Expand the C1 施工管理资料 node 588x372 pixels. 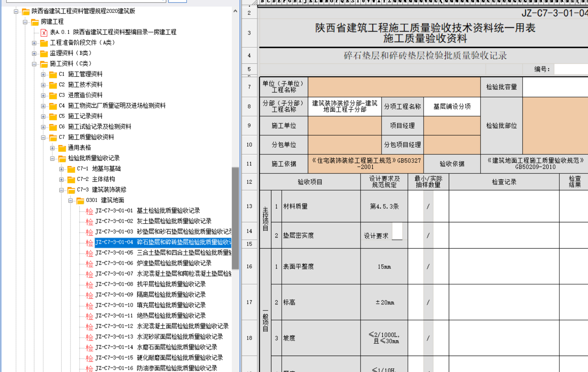pyautogui.click(x=44, y=74)
